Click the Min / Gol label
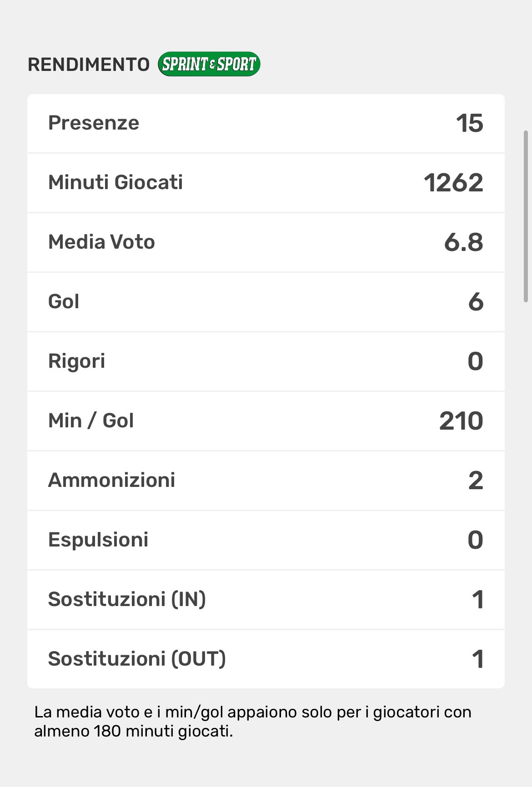Viewport: 532px width, 787px height. click(91, 421)
